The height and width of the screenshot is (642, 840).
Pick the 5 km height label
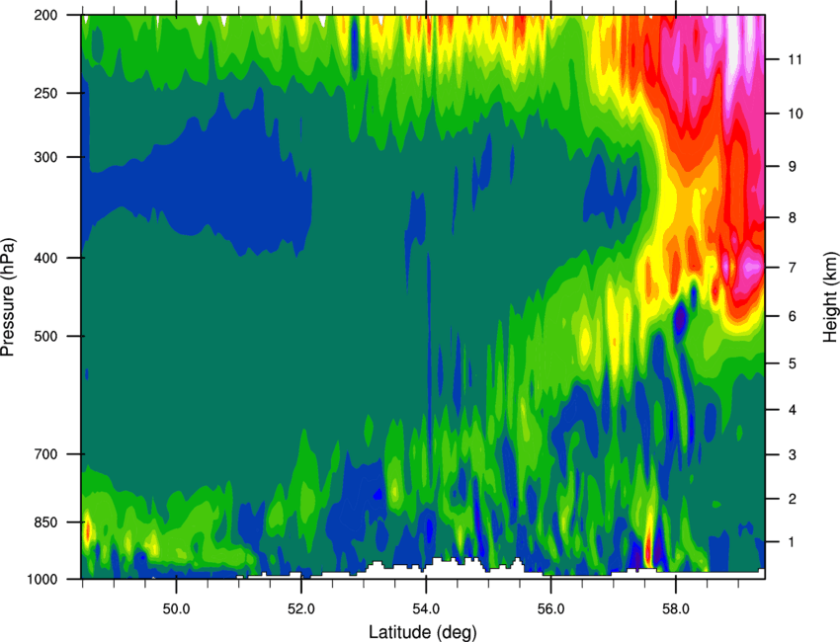pyautogui.click(x=793, y=363)
